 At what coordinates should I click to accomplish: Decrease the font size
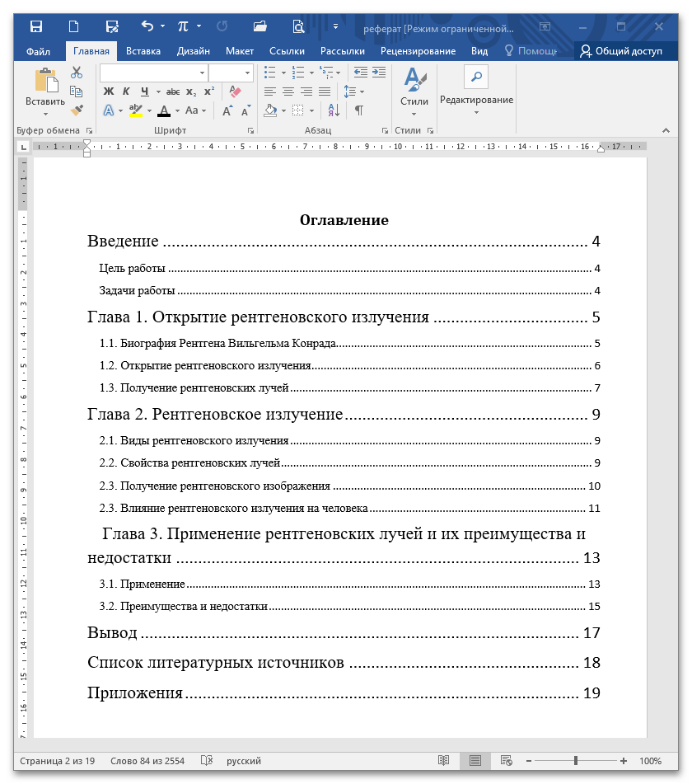coord(245,110)
